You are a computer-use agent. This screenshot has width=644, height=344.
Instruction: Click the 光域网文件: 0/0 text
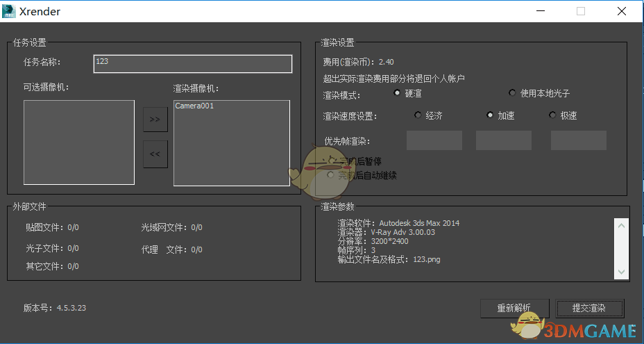point(171,227)
